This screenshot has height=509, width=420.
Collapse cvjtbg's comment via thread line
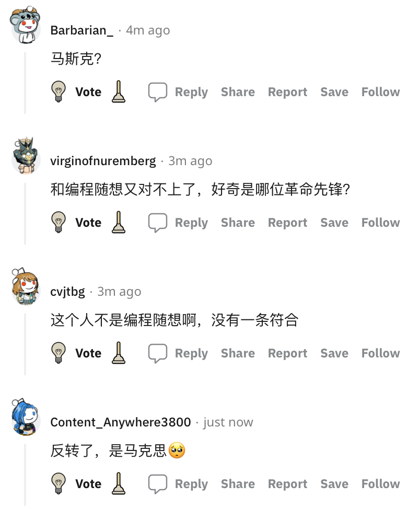click(x=25, y=344)
